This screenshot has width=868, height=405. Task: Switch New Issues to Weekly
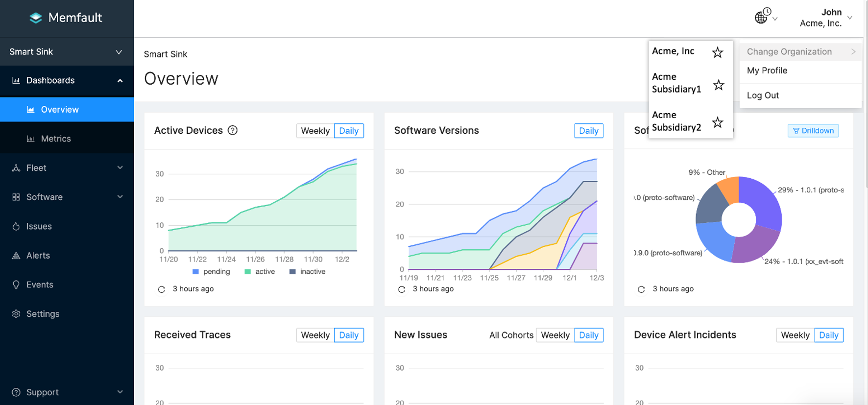tap(555, 335)
